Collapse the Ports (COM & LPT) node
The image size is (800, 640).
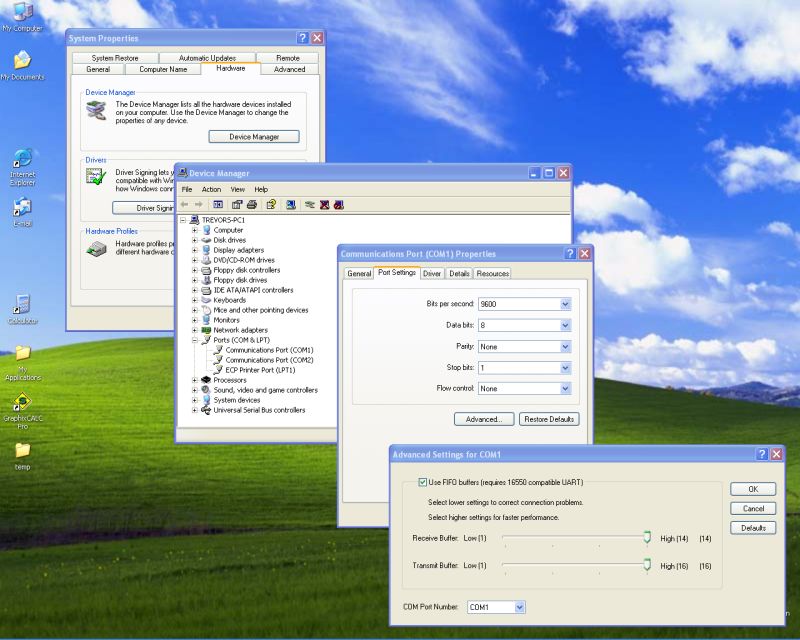coord(194,340)
